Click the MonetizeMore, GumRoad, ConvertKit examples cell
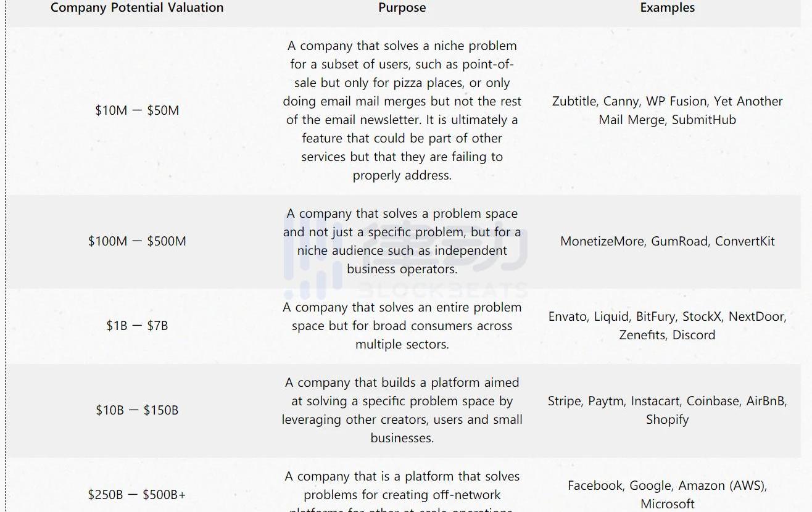812x512 pixels. 667,241
